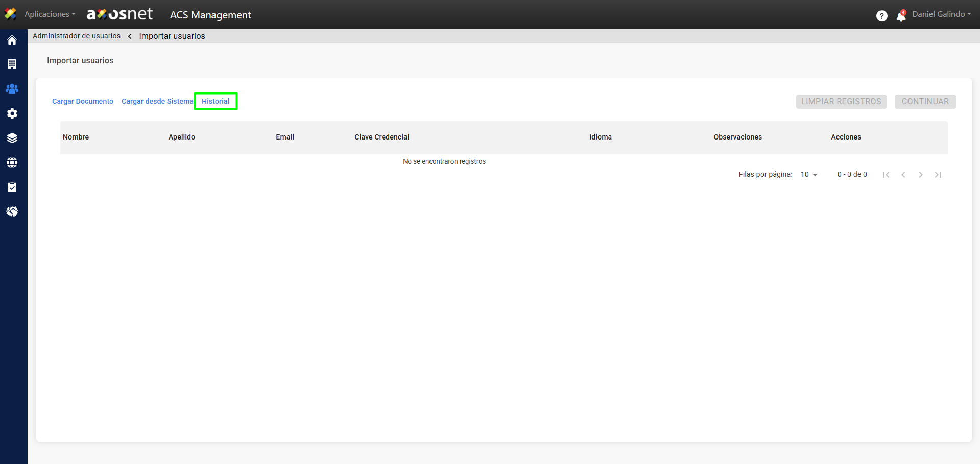Open the notifications bell
The image size is (980, 464).
click(x=901, y=16)
